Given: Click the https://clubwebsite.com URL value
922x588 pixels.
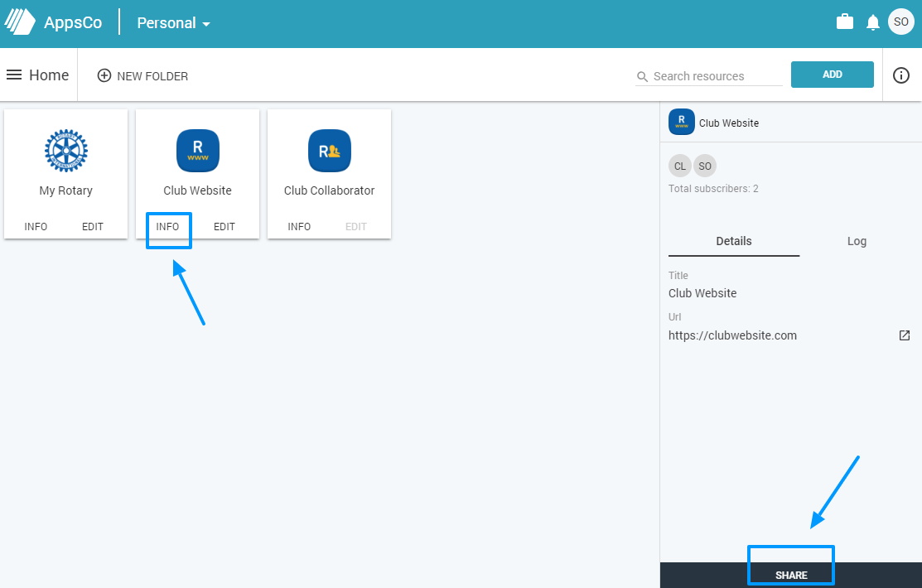Looking at the screenshot, I should [x=732, y=335].
